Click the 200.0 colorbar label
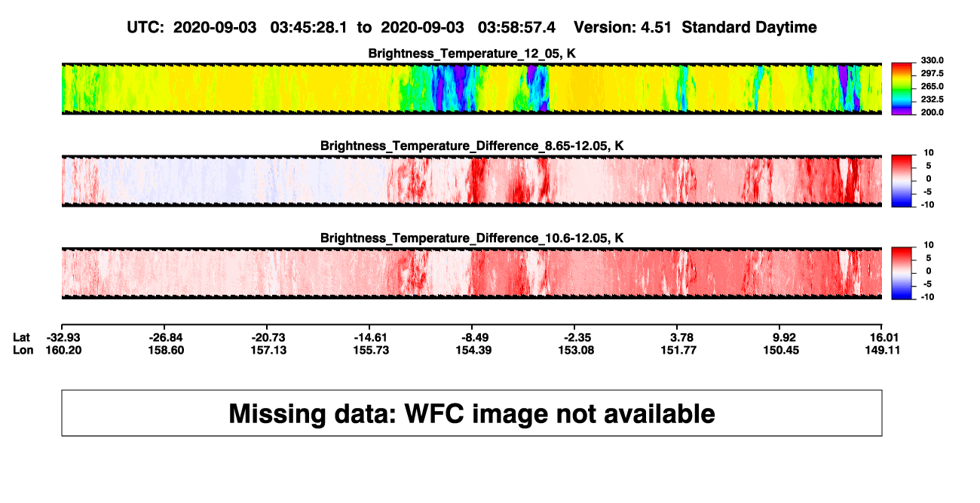980x503 pixels. click(933, 112)
